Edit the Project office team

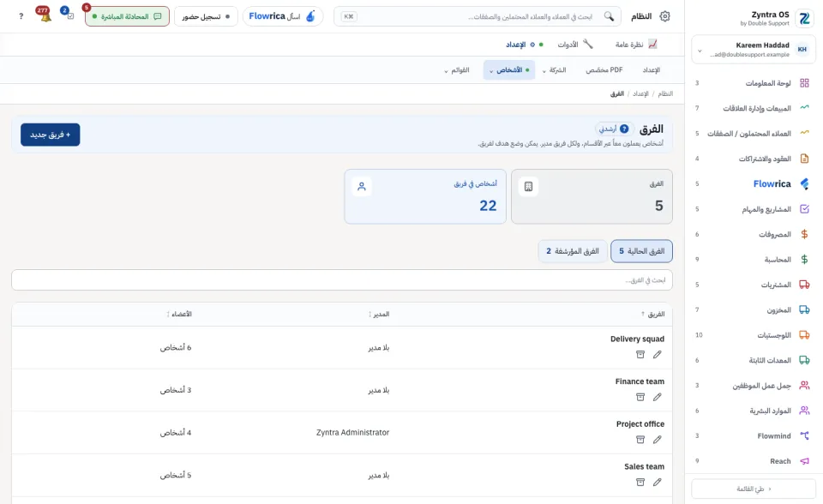coord(658,440)
